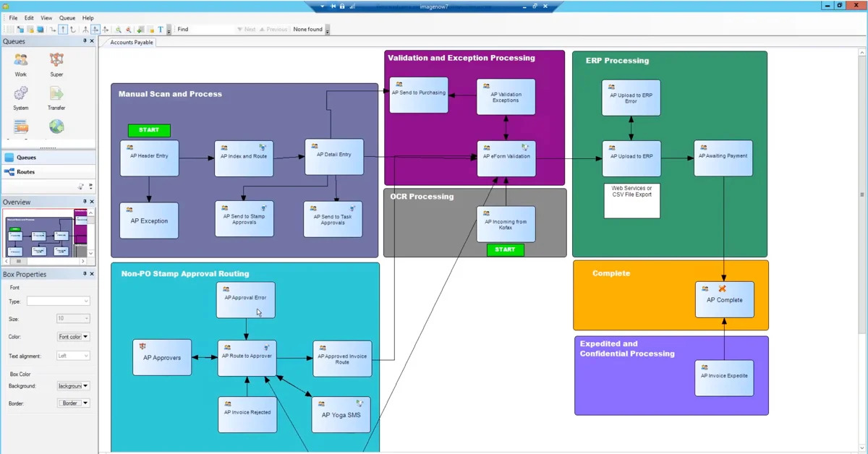Image resolution: width=868 pixels, height=454 pixels.
Task: Unpin the Overview panel
Action: [x=84, y=202]
